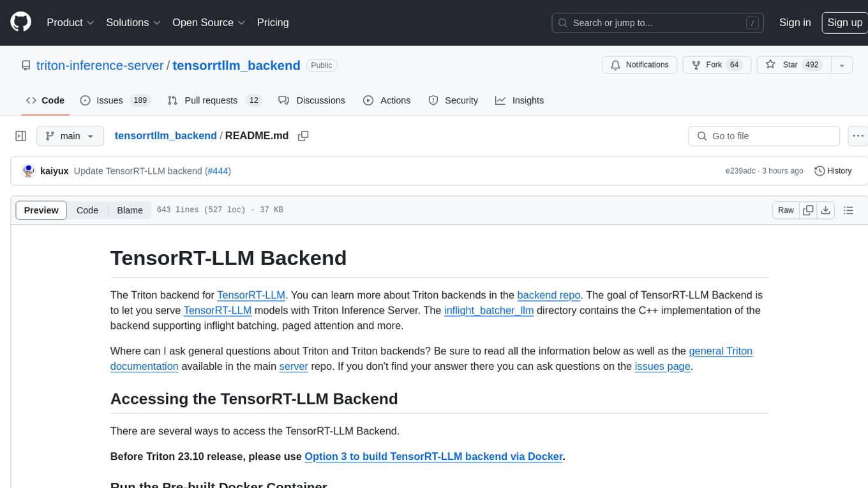Expand the Product menu
The image size is (868, 488).
[x=70, y=22]
